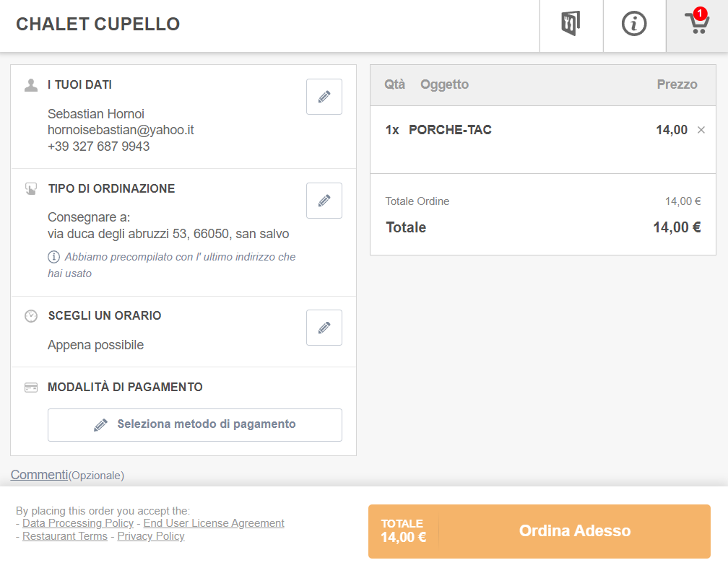This screenshot has width=728, height=573.
Task: Edit personal data with pencil icon
Action: point(324,97)
